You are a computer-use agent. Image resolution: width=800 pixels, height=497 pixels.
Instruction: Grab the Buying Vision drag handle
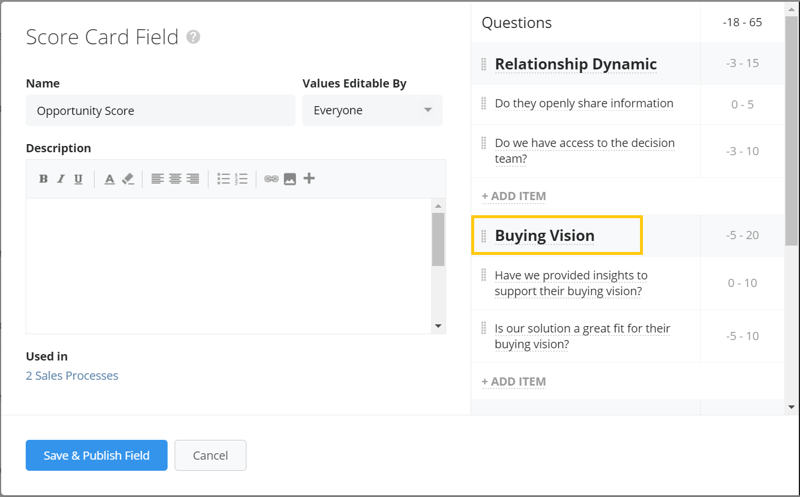(484, 236)
